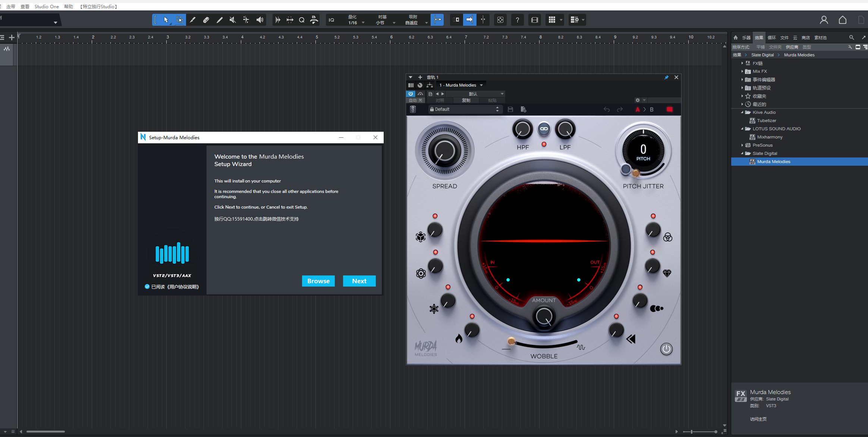The width and height of the screenshot is (868, 437).
Task: Select the Eraser tool
Action: 206,20
